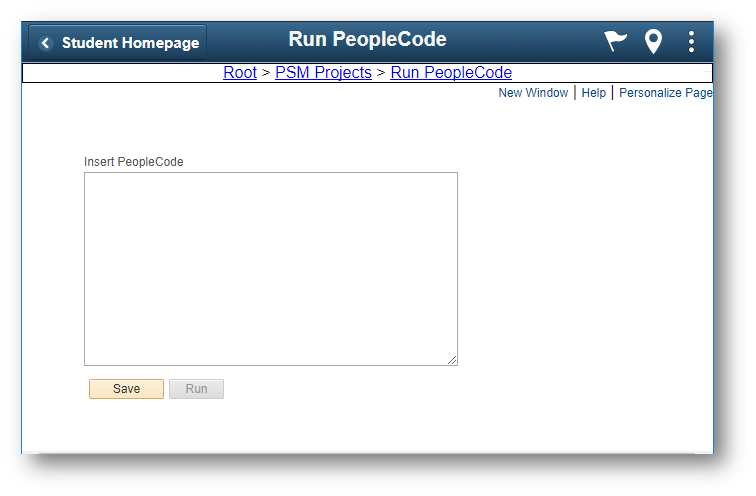Click the Insert PeopleCode label
Image resolution: width=756 pixels, height=496 pixels.
point(134,162)
